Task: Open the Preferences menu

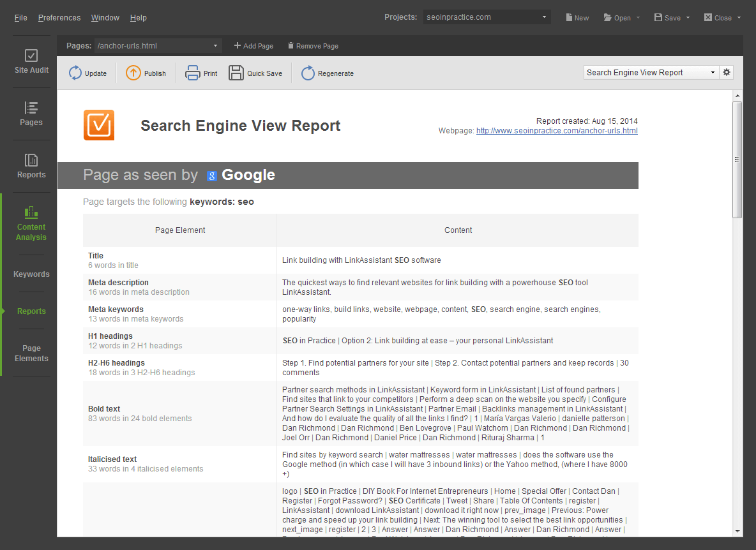Action: [59, 18]
